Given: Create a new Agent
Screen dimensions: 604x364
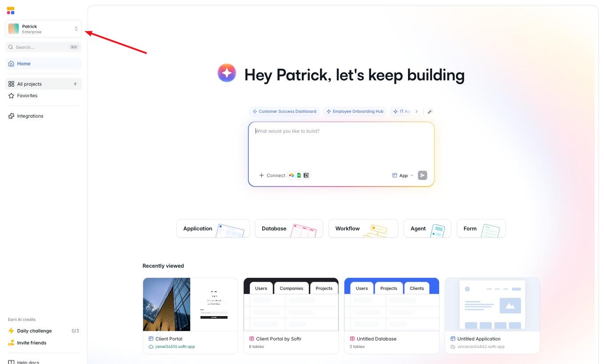Looking at the screenshot, I should click(x=428, y=229).
